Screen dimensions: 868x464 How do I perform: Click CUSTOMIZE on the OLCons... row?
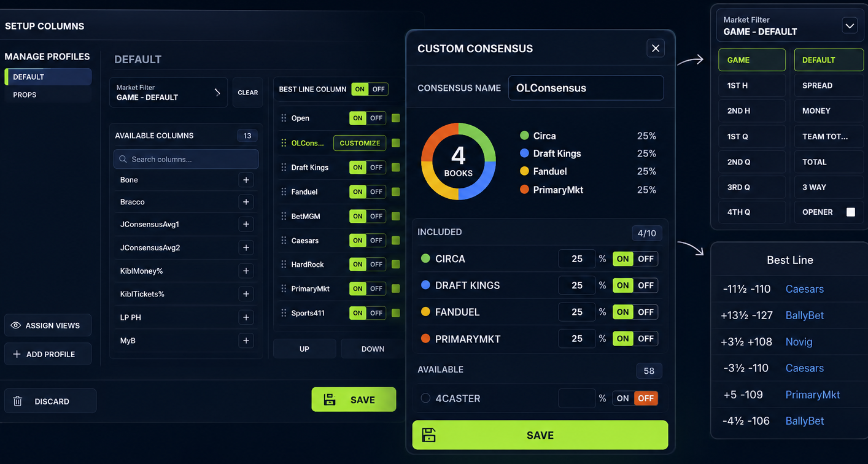(360, 143)
